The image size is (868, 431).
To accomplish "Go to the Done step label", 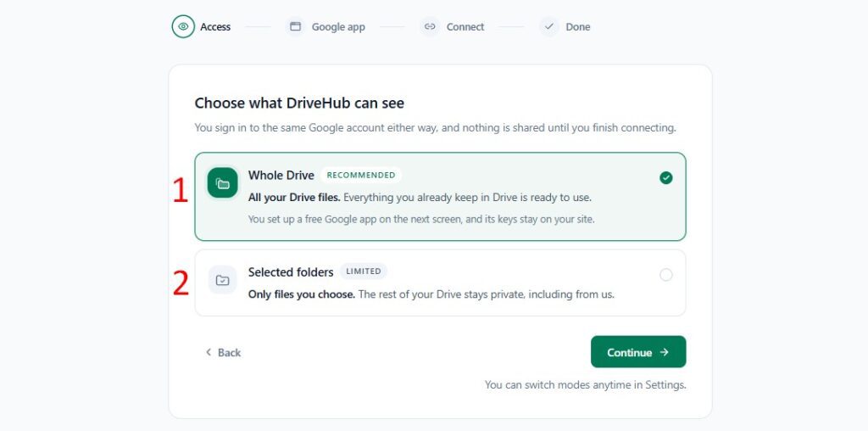I will coord(578,26).
